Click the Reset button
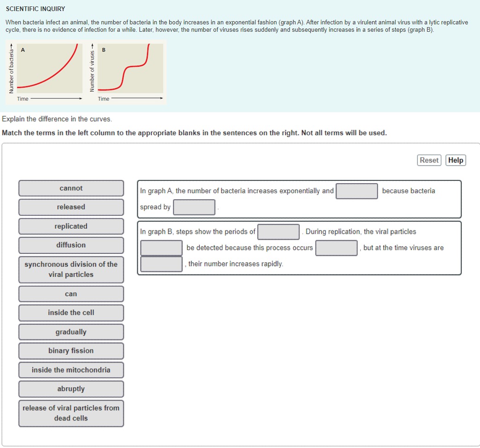The image size is (480, 448). [428, 160]
